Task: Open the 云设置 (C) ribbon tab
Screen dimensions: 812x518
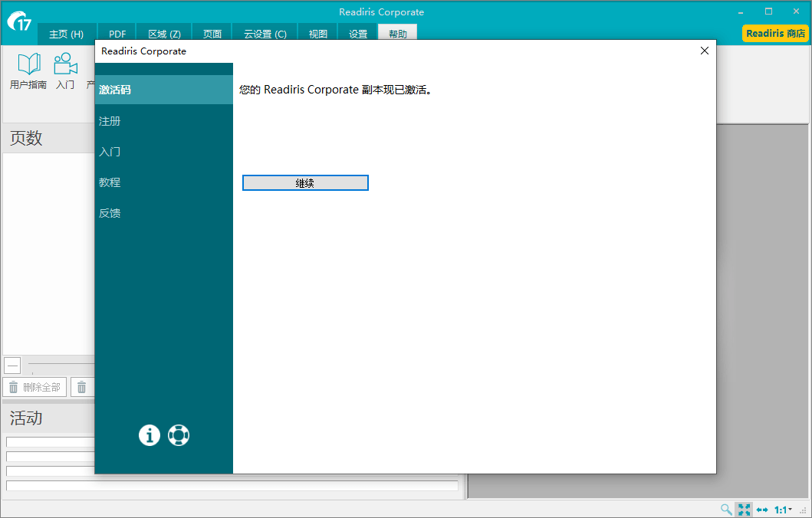Action: coord(265,34)
